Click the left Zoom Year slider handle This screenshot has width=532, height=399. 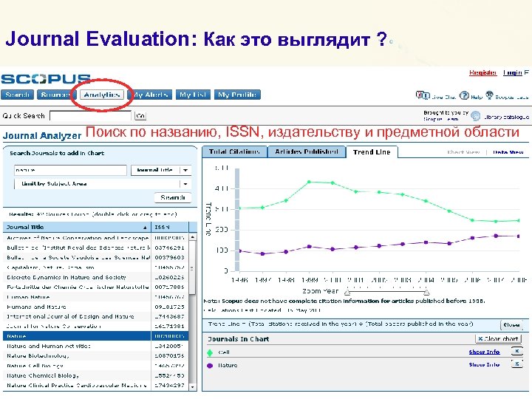pyautogui.click(x=347, y=292)
